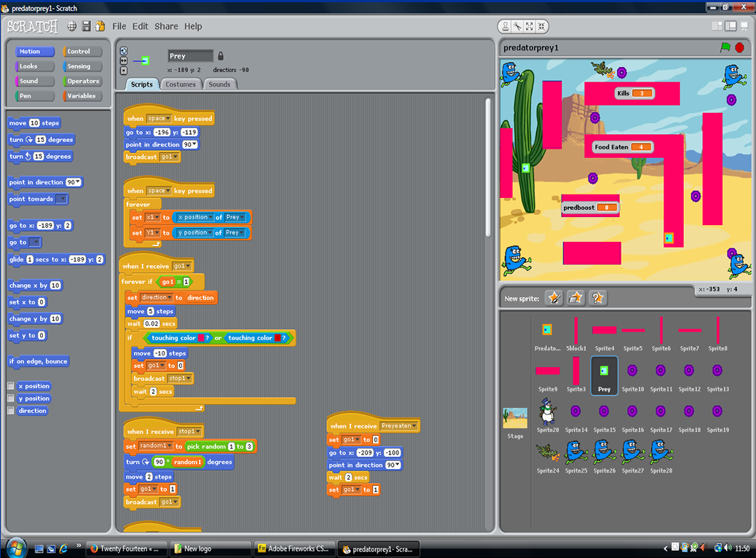Select the Sprite19 purple ring sprite
Image resolution: width=756 pixels, height=558 pixels.
(x=717, y=415)
